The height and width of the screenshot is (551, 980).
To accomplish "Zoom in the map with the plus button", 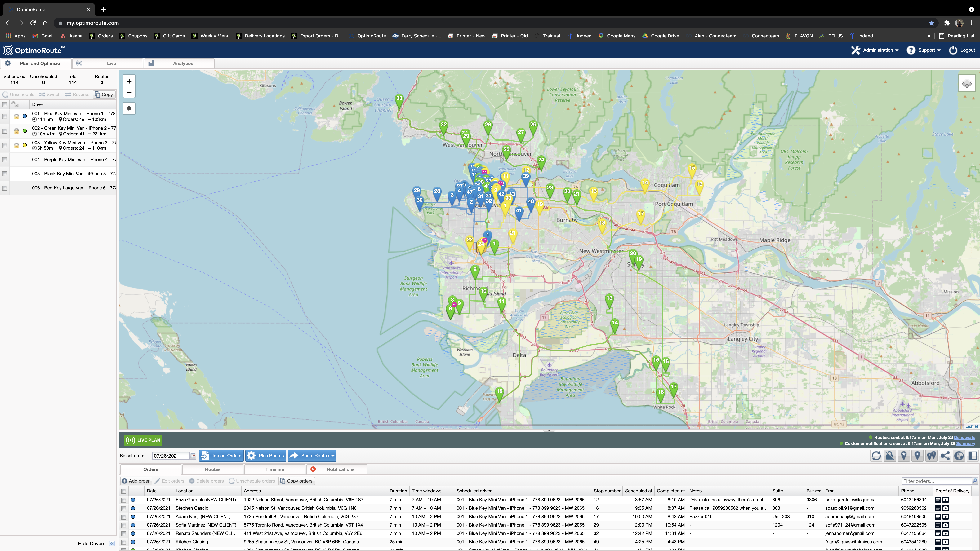I will [129, 81].
